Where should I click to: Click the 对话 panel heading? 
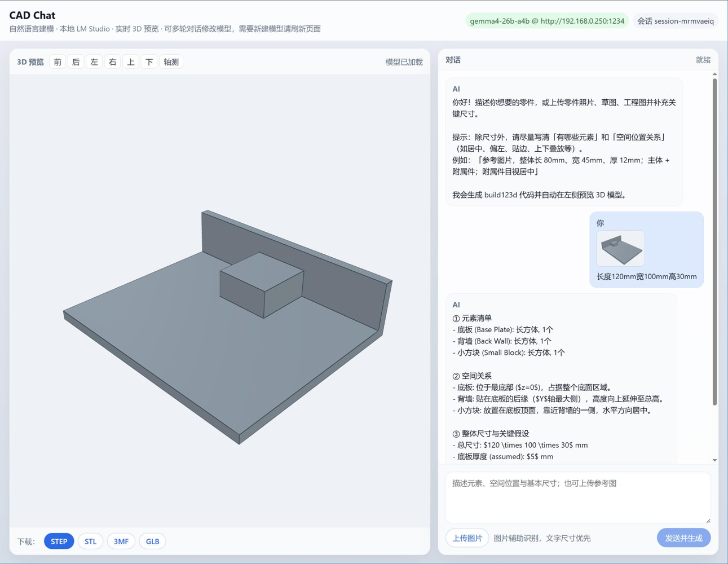click(453, 60)
